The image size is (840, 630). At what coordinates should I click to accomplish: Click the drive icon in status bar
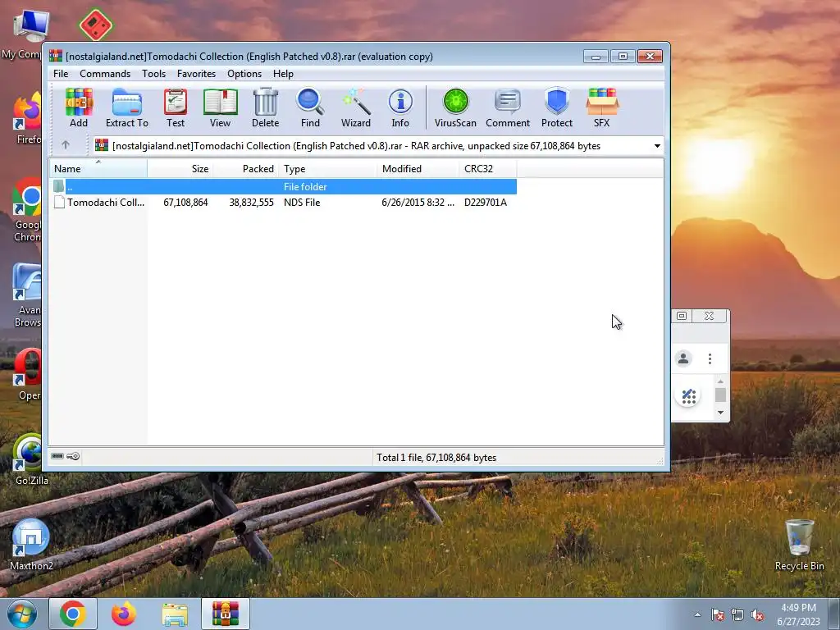click(57, 456)
